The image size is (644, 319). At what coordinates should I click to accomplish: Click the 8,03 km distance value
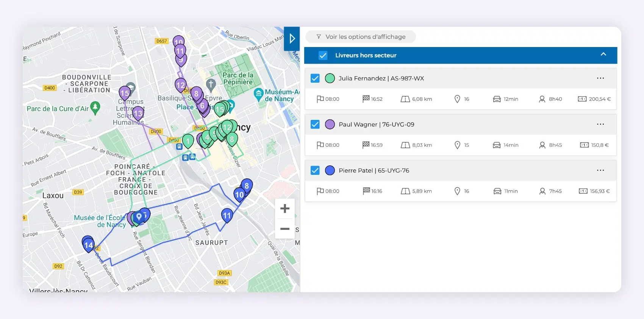[x=422, y=145]
